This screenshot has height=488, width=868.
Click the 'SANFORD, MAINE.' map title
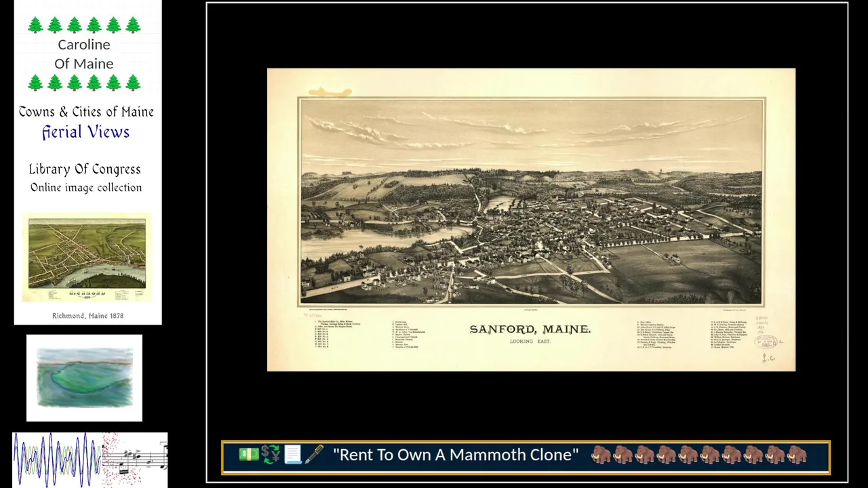(530, 329)
